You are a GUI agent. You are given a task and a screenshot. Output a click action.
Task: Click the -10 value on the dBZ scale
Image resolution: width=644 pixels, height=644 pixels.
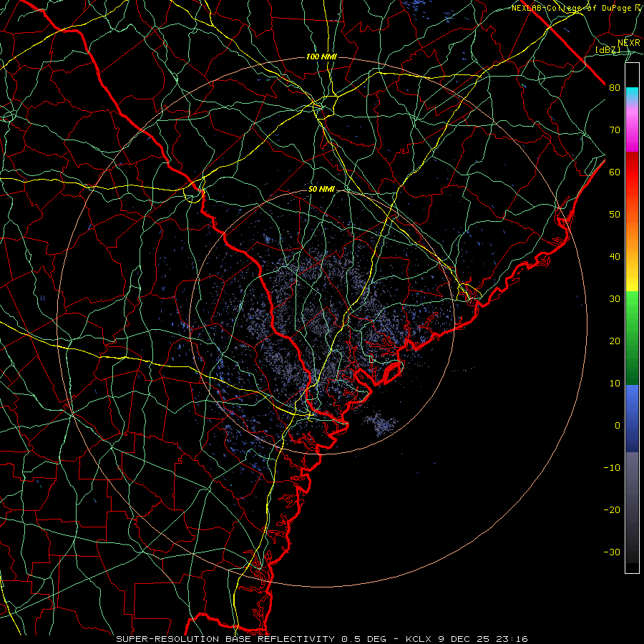(612, 468)
